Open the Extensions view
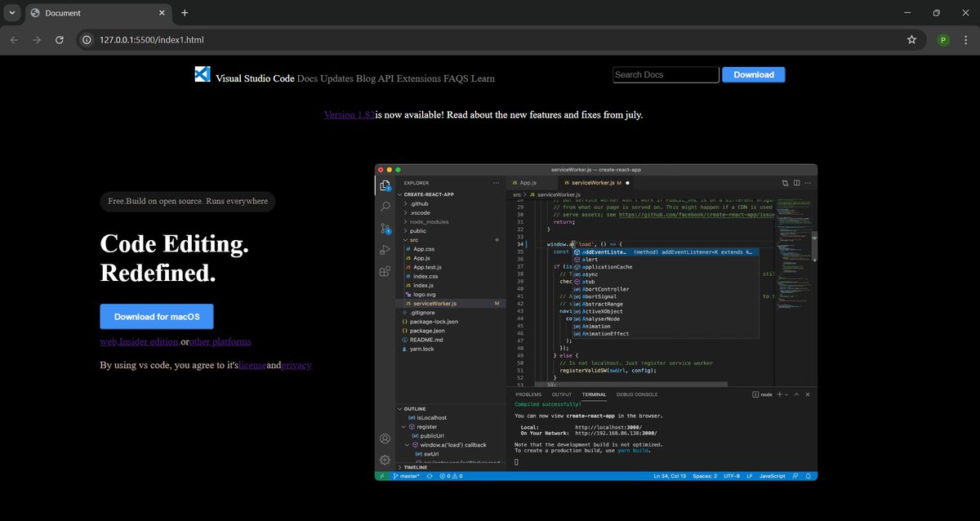Screen dimensions: 980x521 click(x=385, y=270)
